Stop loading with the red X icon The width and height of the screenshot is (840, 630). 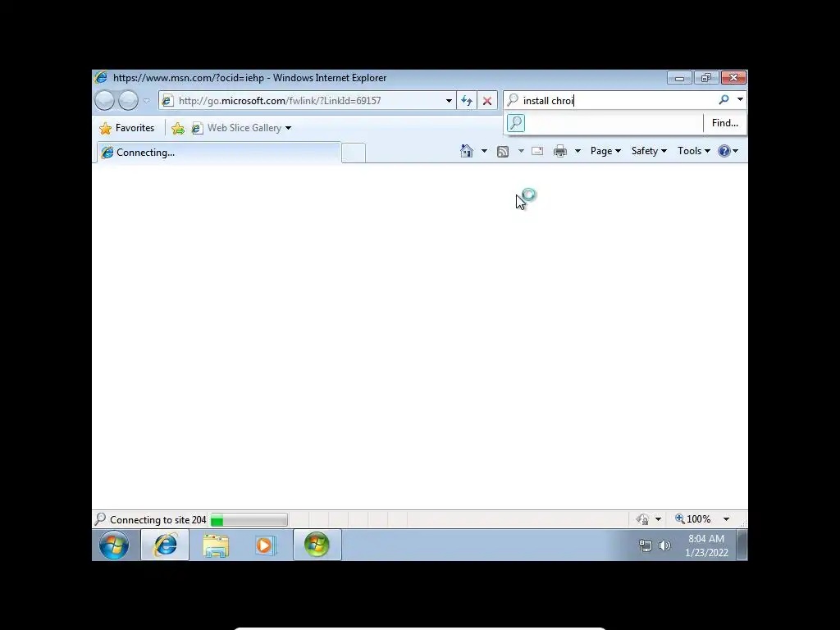[487, 101]
